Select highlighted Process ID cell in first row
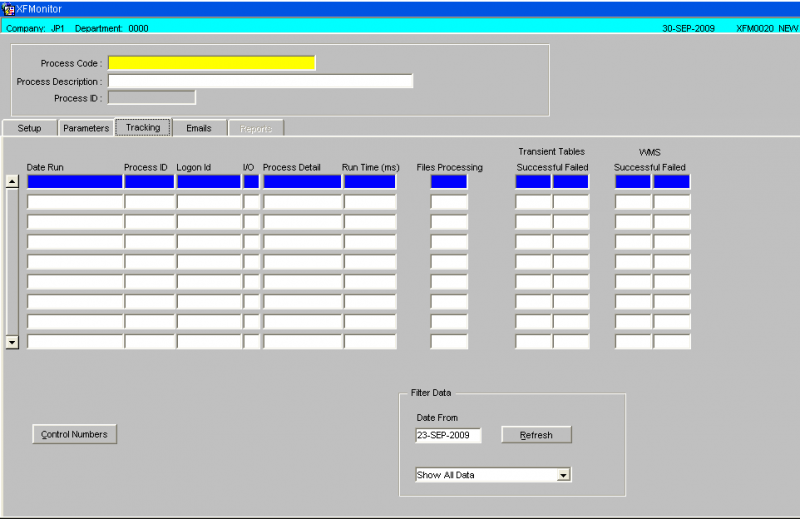The image size is (800, 519). 149,182
